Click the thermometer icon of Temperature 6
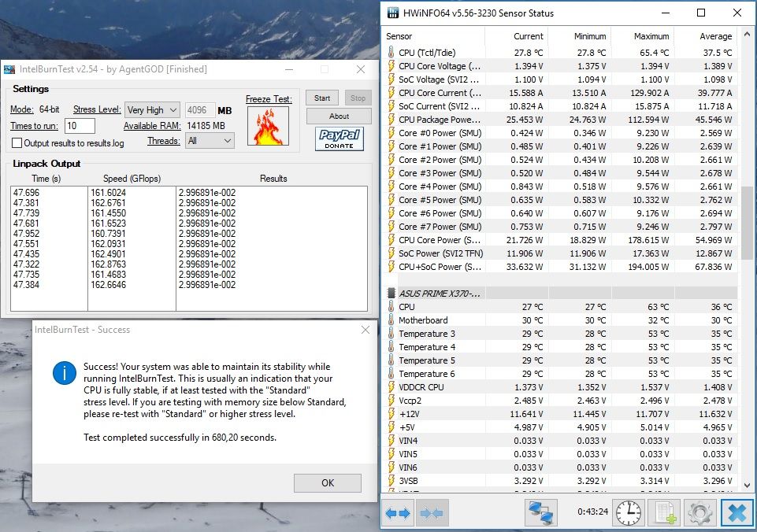The image size is (757, 532). 391,373
